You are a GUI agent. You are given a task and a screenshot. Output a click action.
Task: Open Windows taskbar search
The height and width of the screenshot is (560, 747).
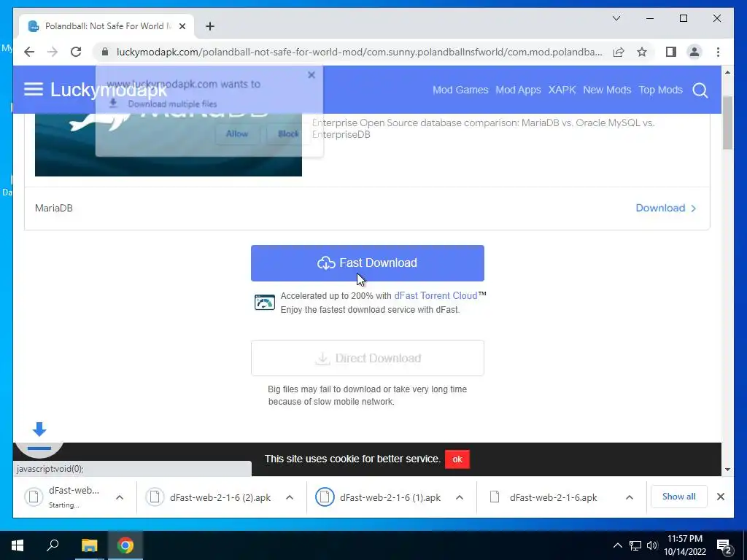tap(53, 545)
